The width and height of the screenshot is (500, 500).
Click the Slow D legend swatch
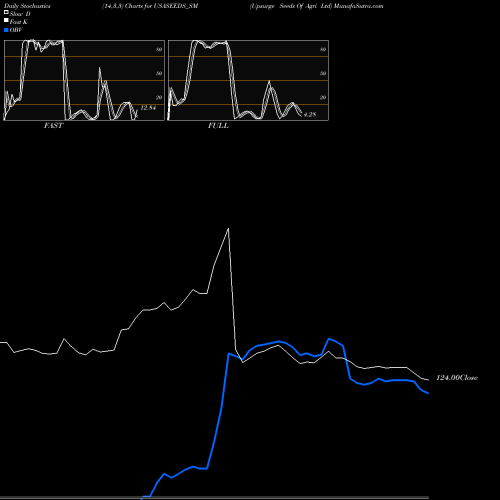(6, 12)
